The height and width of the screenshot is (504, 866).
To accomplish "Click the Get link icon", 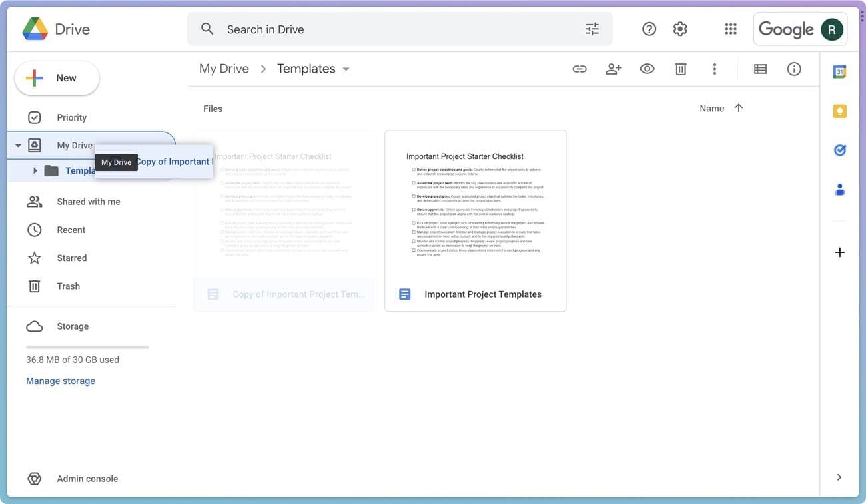I will [x=580, y=69].
